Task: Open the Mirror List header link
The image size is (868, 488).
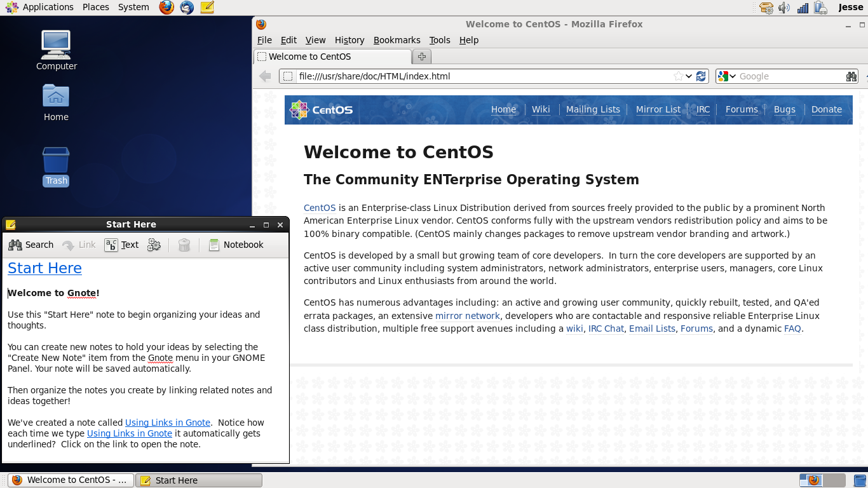Action: point(658,109)
